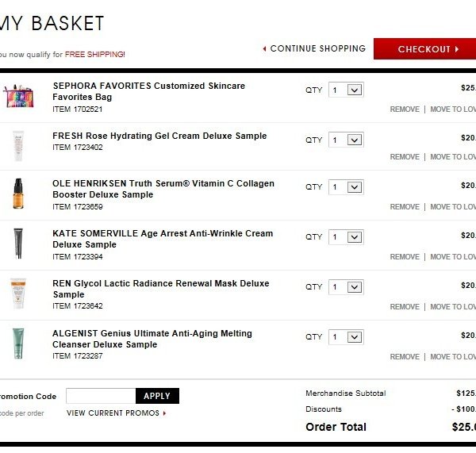476x453 pixels.
Task: Open quantity dropdown for Algenist Melting Cleanser
Action: pyautogui.click(x=346, y=337)
